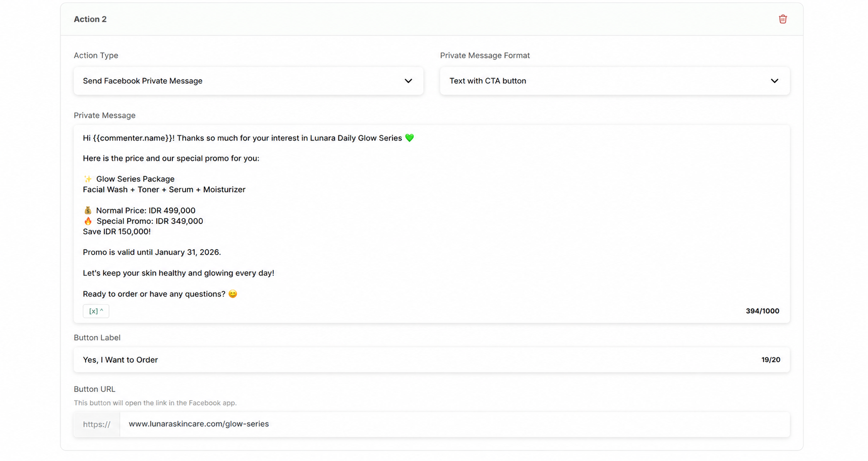Click the money bag emoji before Normal Price
Screen dimensions: 868x461
pos(88,210)
